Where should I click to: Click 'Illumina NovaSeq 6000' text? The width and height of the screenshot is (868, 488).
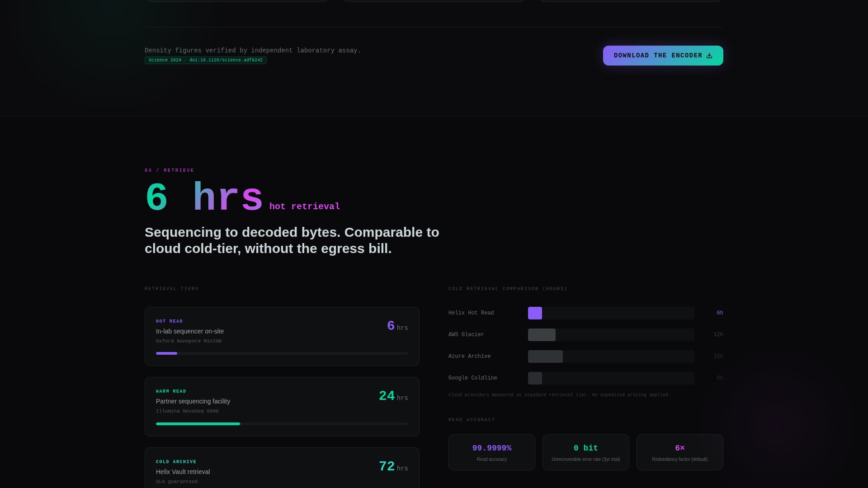click(187, 411)
